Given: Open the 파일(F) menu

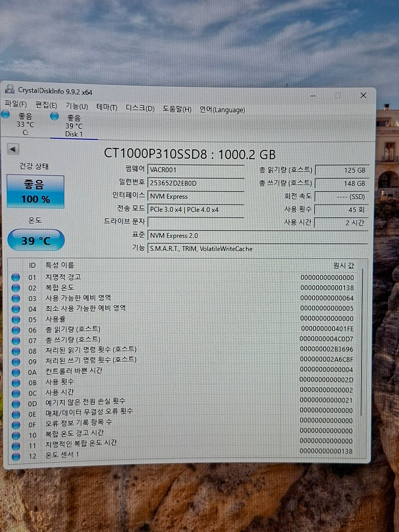Looking at the screenshot, I should coord(15,104).
